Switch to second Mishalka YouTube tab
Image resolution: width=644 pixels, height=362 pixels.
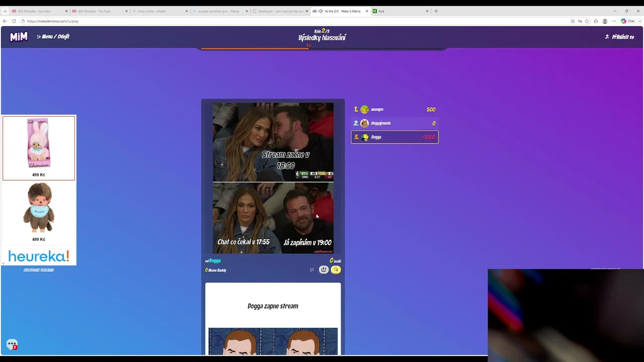pyautogui.click(x=100, y=11)
